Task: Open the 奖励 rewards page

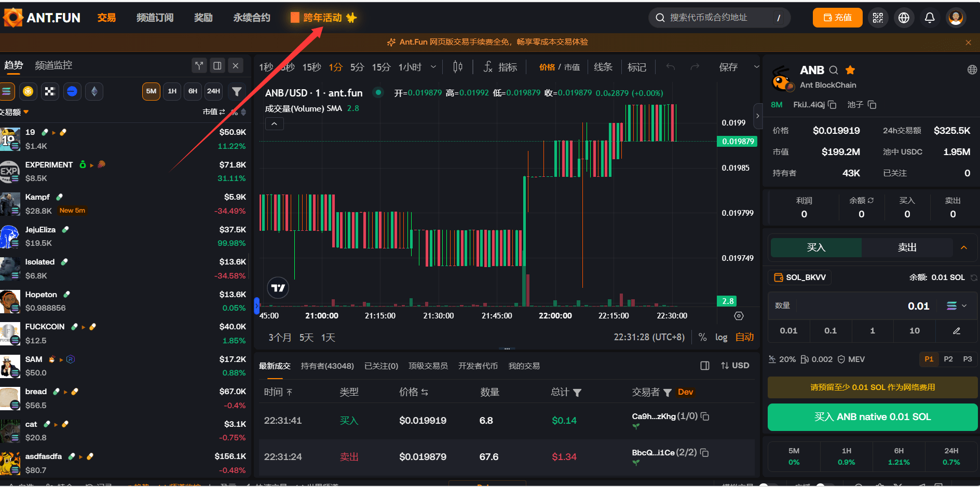Action: click(203, 18)
